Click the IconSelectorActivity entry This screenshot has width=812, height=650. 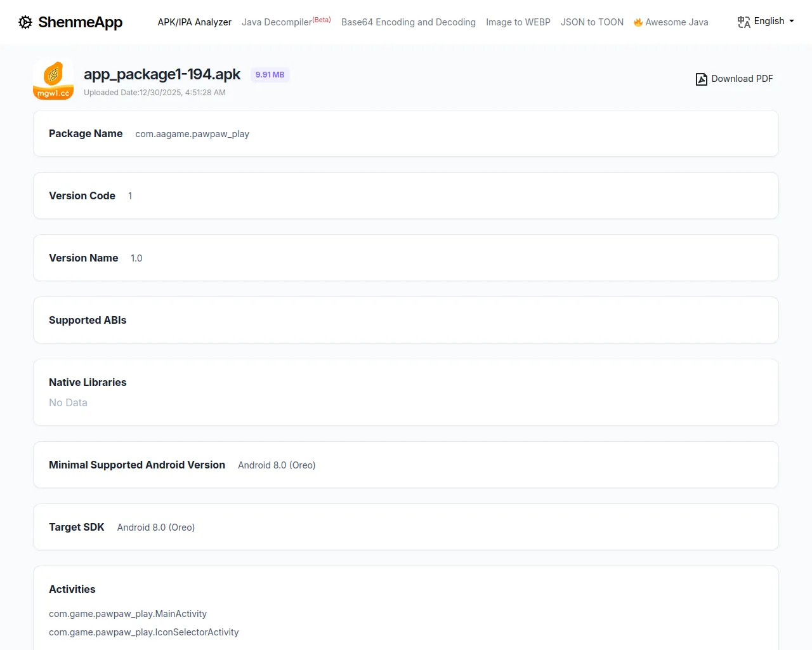143,632
